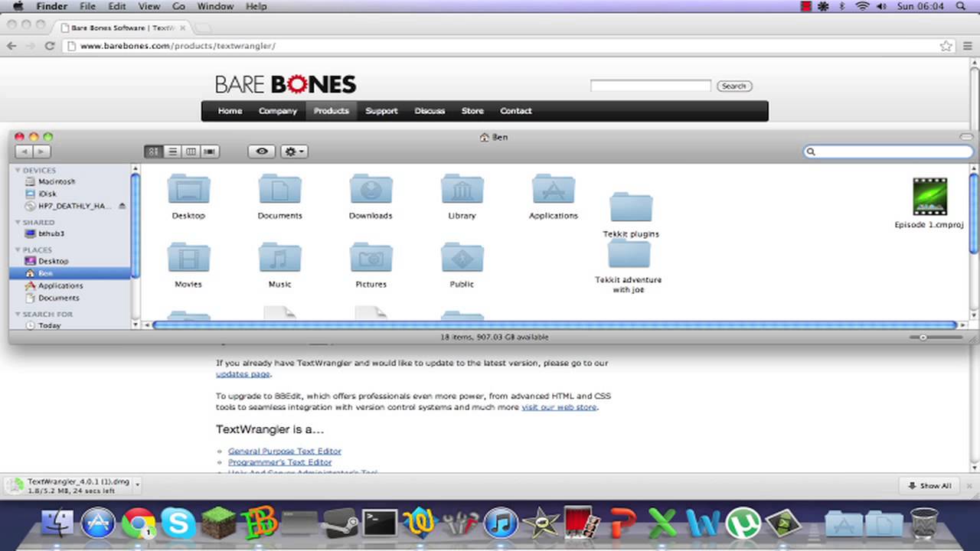Open the Downloads folder
Viewport: 980px width, 551px height.
[371, 197]
